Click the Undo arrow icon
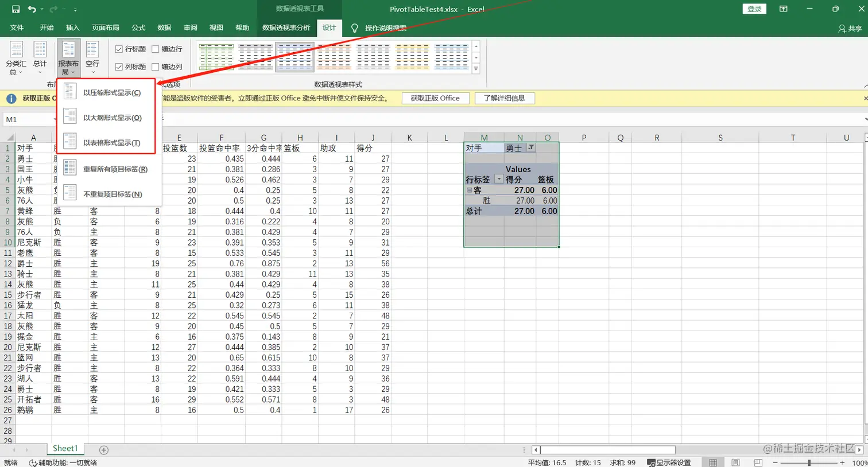The width and height of the screenshot is (868, 467). click(32, 9)
